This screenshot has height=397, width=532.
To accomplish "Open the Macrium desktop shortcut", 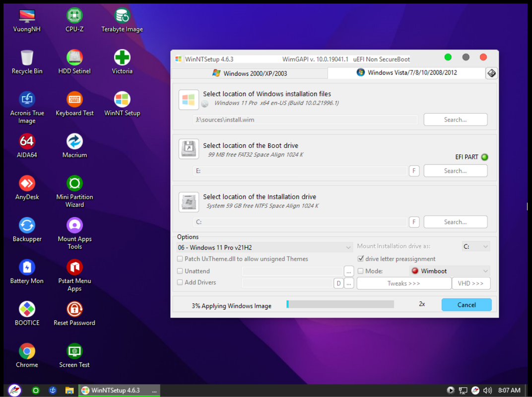I will pyautogui.click(x=74, y=146).
